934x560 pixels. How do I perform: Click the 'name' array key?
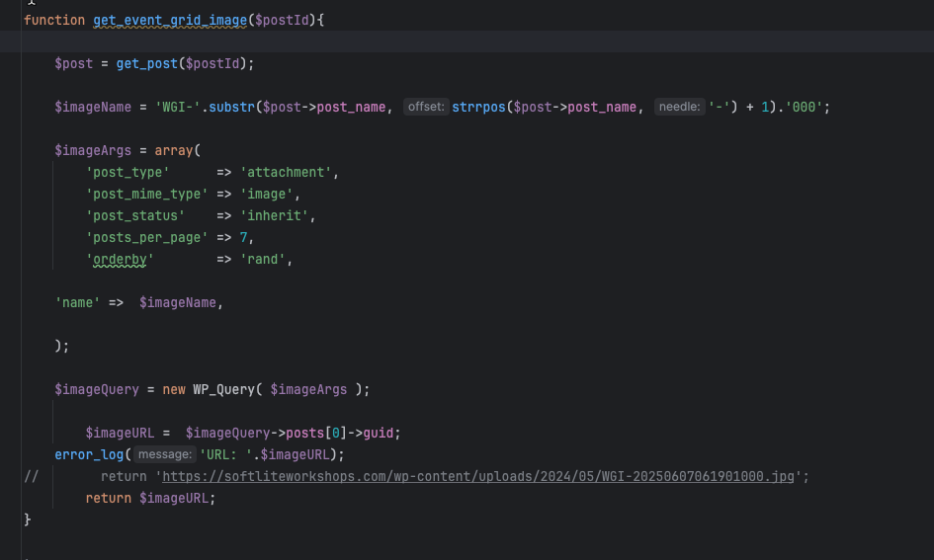coord(77,303)
